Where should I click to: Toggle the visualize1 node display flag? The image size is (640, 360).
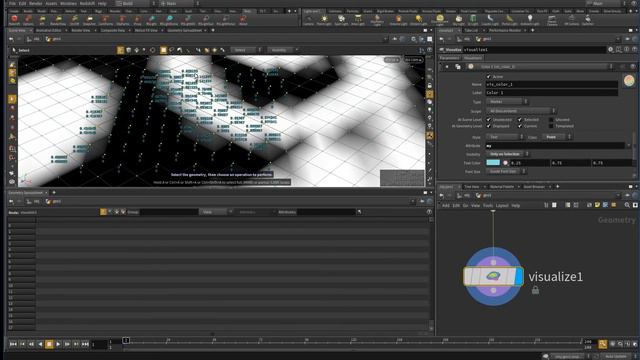pyautogui.click(x=519, y=277)
